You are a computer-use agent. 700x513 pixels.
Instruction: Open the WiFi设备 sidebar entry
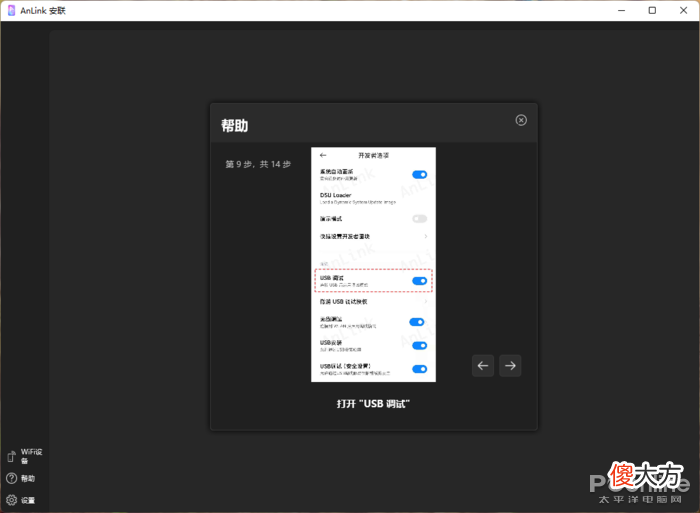pyautogui.click(x=25, y=456)
